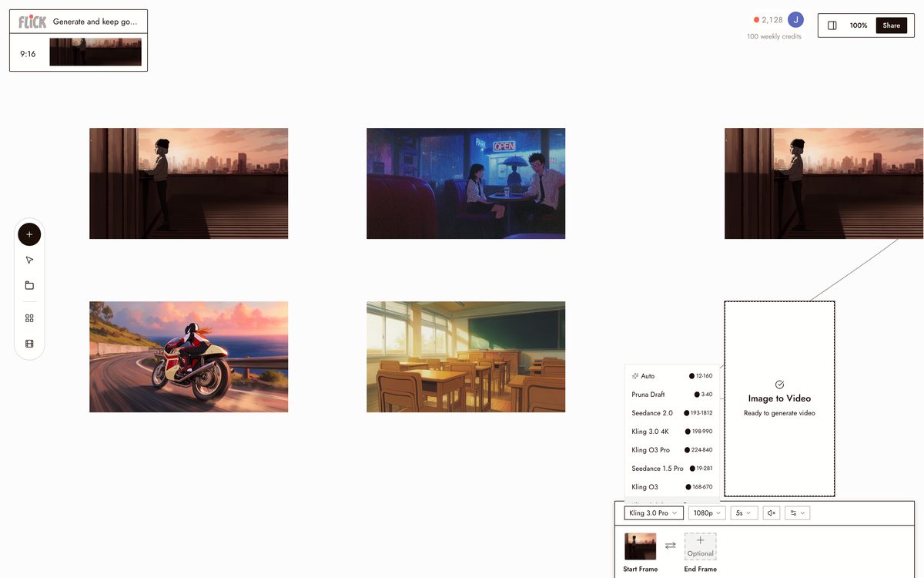Click the film strip icon in left toolbar

pos(29,344)
